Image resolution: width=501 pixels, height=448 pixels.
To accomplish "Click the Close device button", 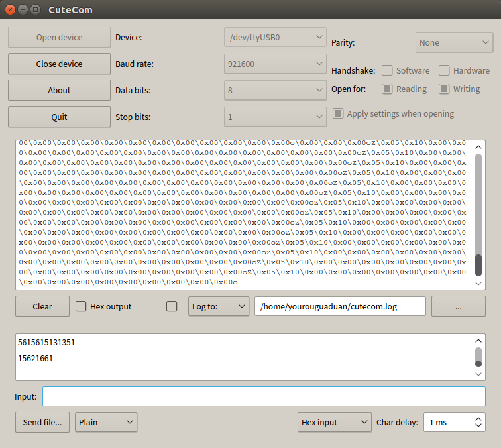I will coord(59,64).
